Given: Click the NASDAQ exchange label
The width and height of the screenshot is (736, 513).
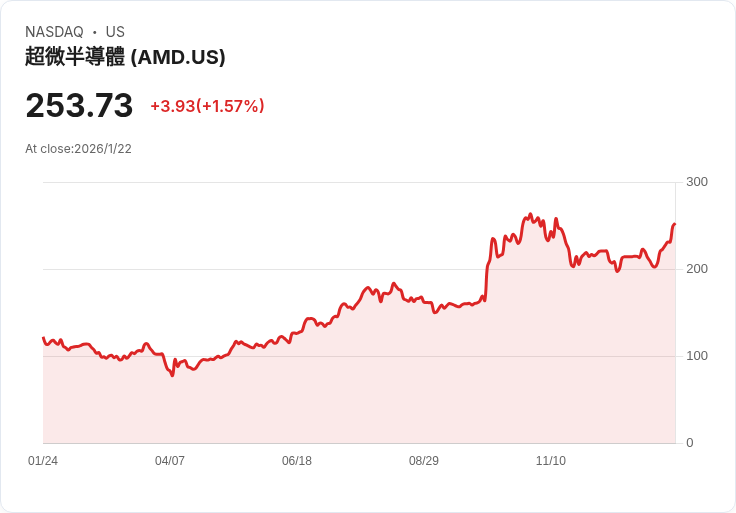Looking at the screenshot, I should tap(54, 32).
